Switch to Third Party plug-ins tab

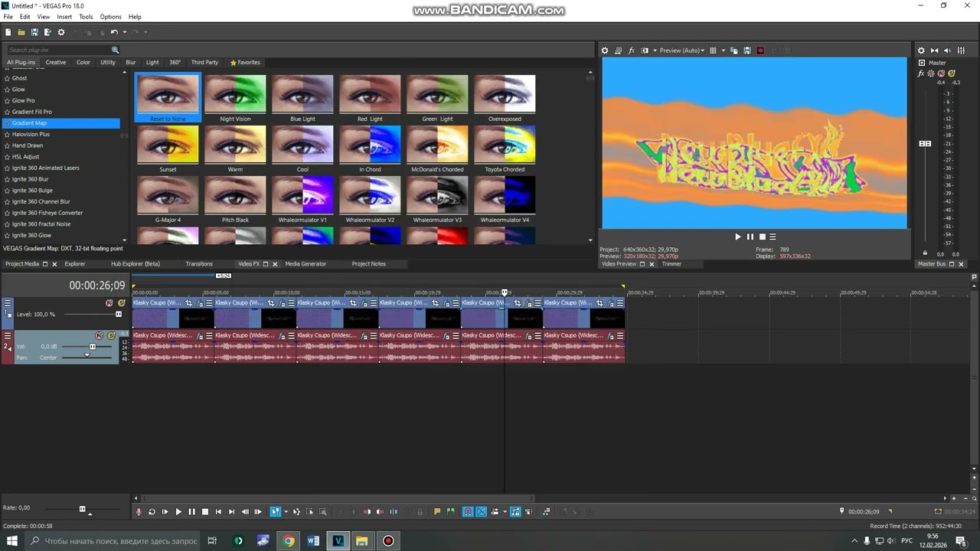204,63
